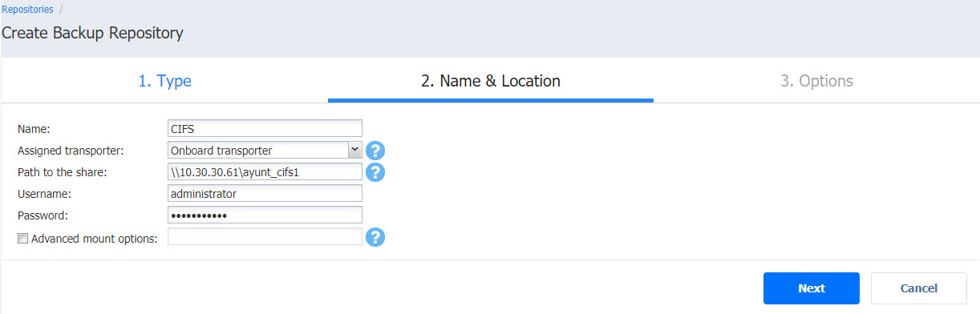
Task: Open help for Assigned transporter
Action: click(x=375, y=151)
